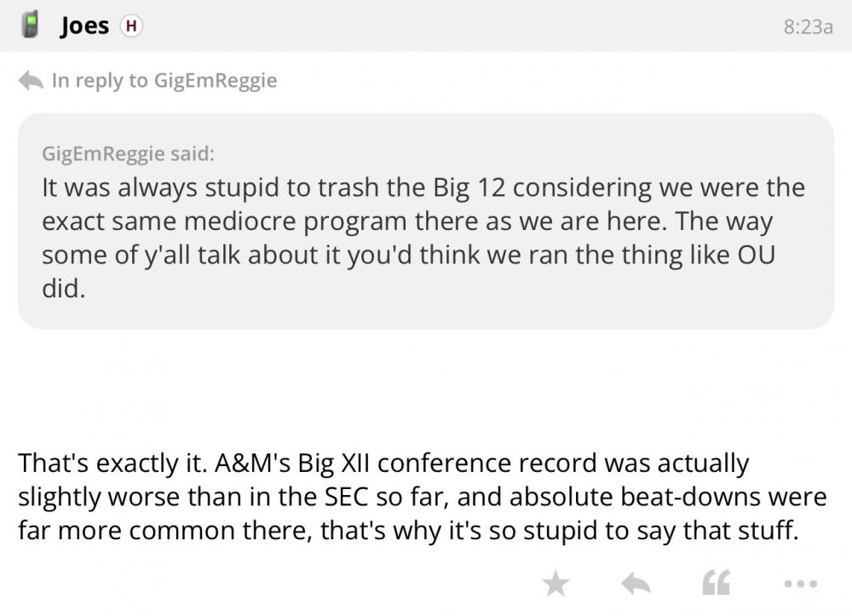852x616 pixels.
Task: Click the 8:23a post timestamp
Action: click(807, 26)
